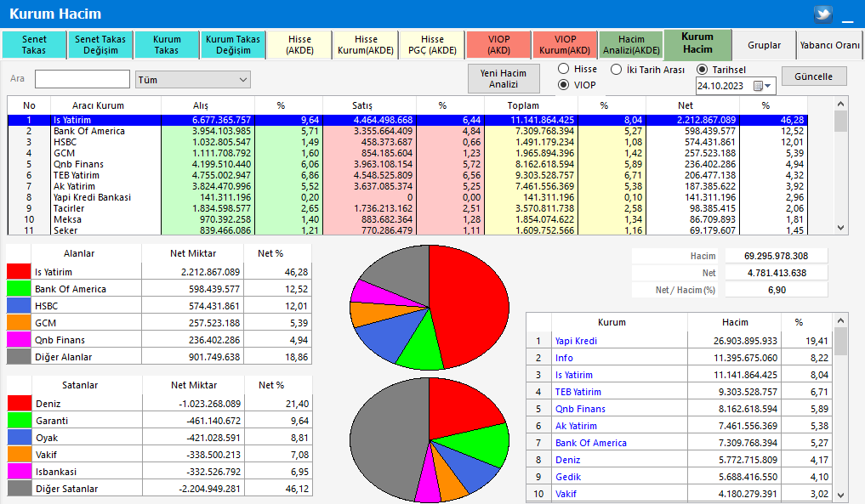Click the Güncelle button

(814, 76)
